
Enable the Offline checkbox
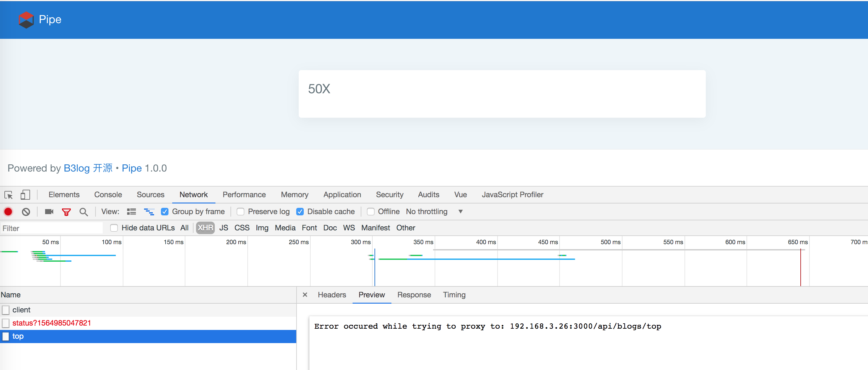[x=371, y=212]
